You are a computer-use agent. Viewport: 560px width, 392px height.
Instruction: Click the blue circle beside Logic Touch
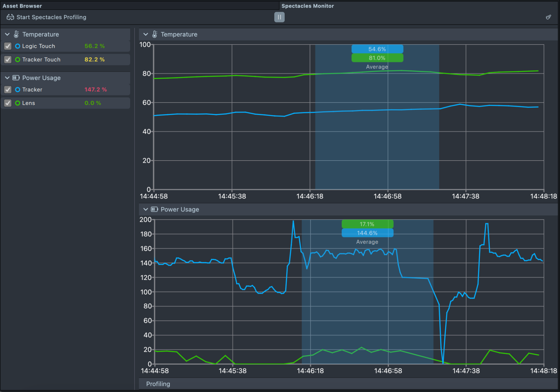[x=18, y=46]
